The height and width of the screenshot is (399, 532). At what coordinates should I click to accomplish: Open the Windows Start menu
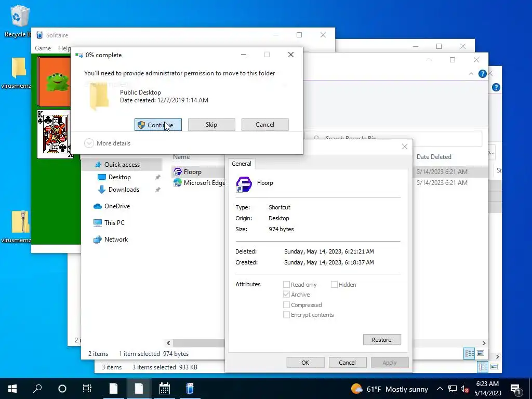pyautogui.click(x=12, y=389)
